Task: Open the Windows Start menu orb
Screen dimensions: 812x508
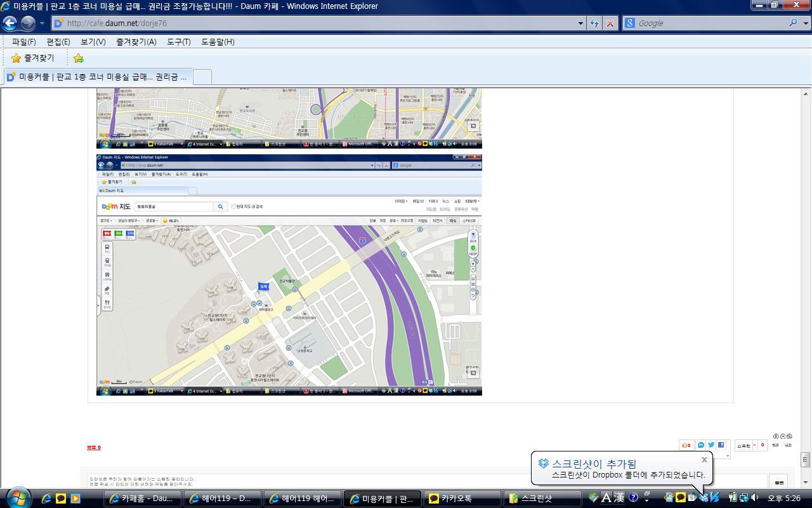Action: pos(18,498)
